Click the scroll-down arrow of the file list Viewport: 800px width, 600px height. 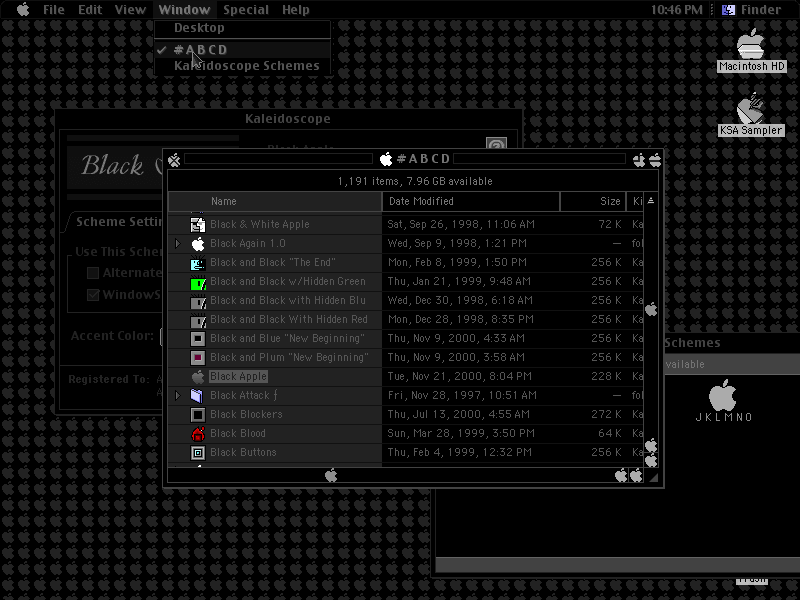point(651,461)
